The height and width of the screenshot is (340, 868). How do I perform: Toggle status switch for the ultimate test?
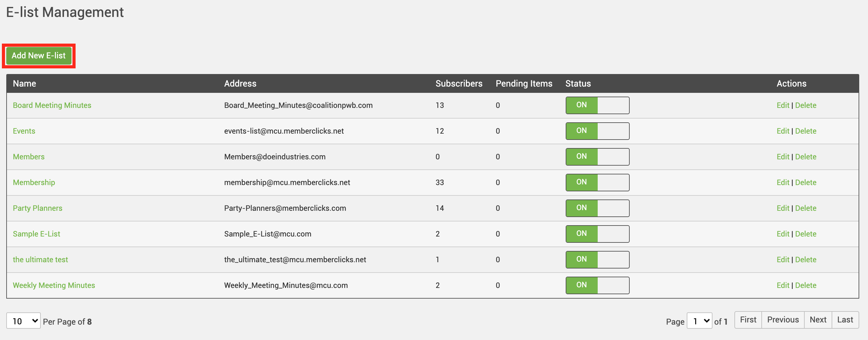[597, 259]
